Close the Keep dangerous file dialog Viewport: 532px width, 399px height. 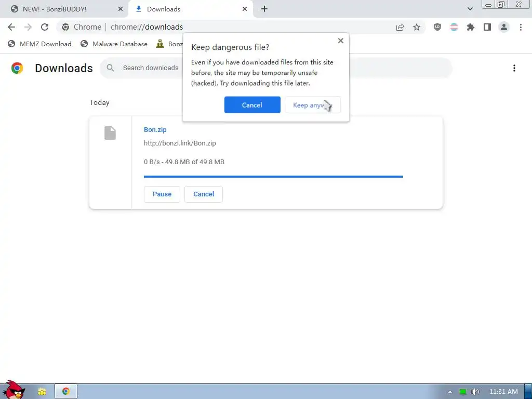[341, 41]
